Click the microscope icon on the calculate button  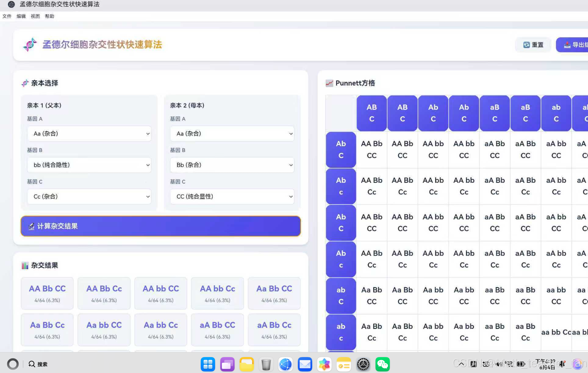click(31, 226)
